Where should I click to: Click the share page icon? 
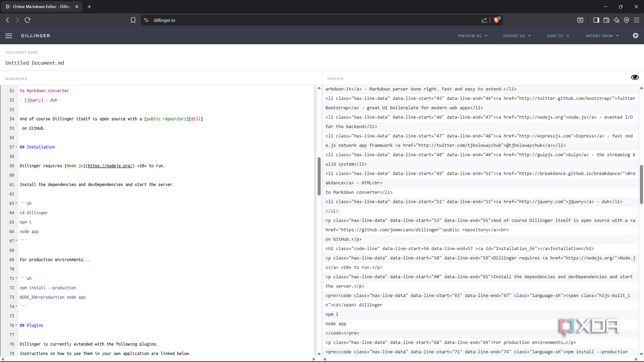484,20
